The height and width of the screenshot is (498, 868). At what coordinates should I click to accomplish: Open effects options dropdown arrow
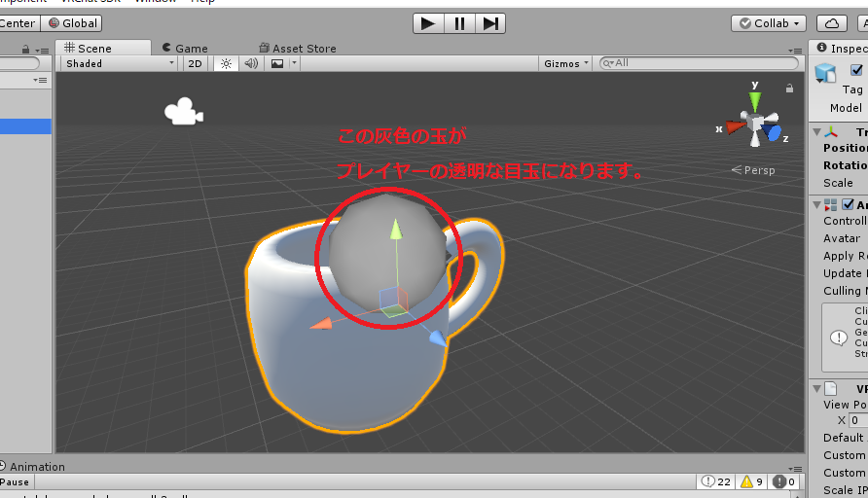coord(295,63)
